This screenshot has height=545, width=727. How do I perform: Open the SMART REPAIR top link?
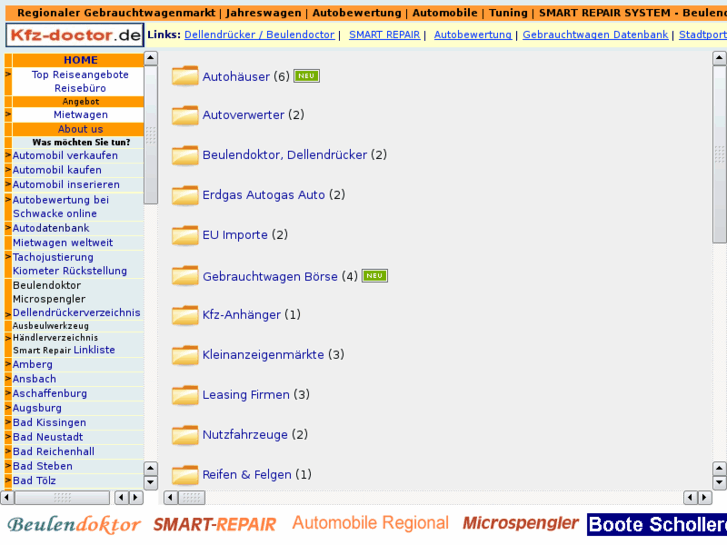(x=384, y=35)
